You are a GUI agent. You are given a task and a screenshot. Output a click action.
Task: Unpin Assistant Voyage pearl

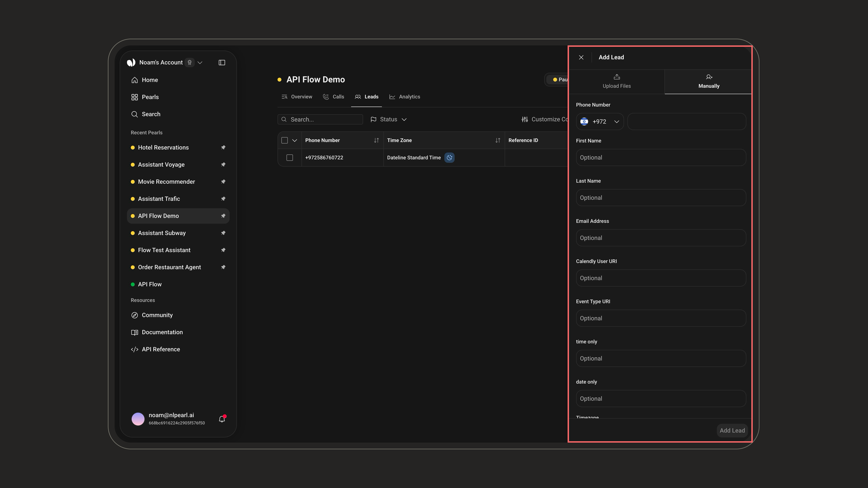(x=223, y=165)
